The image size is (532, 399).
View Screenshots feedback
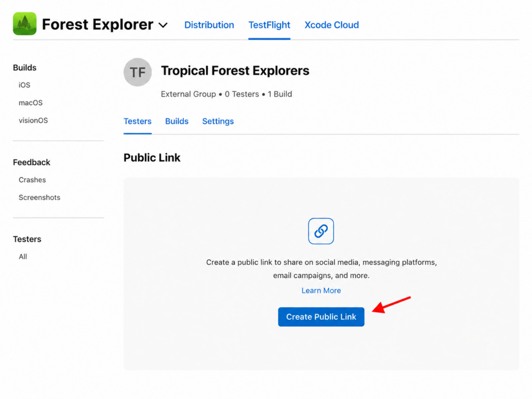click(39, 197)
